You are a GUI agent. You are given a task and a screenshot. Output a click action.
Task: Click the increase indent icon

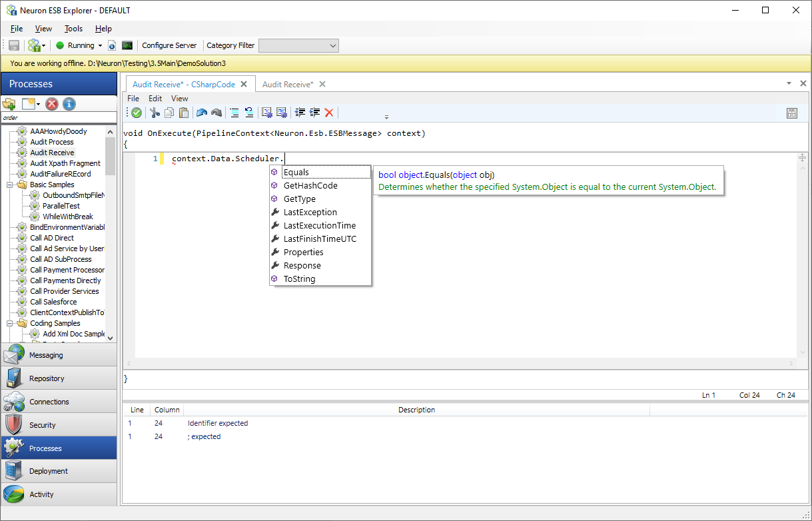(x=314, y=113)
